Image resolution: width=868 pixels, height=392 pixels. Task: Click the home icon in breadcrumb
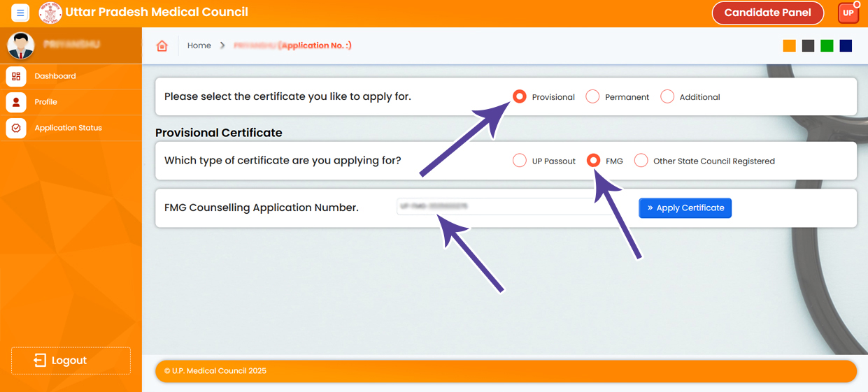point(162,46)
